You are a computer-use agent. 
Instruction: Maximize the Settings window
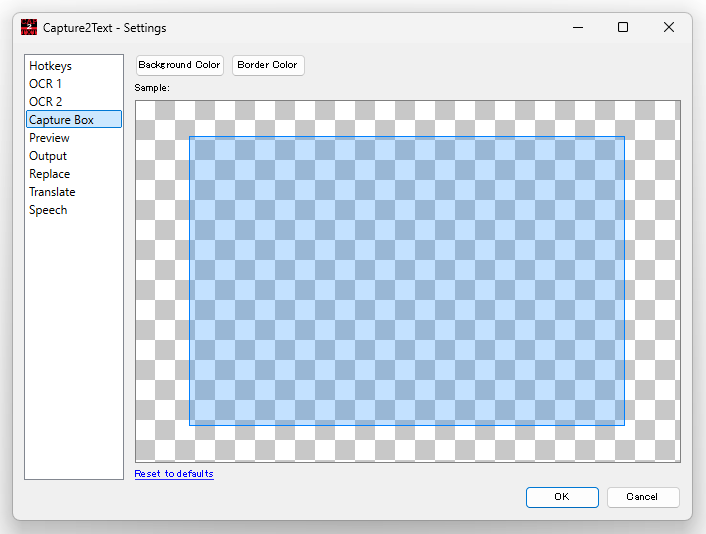coord(623,27)
